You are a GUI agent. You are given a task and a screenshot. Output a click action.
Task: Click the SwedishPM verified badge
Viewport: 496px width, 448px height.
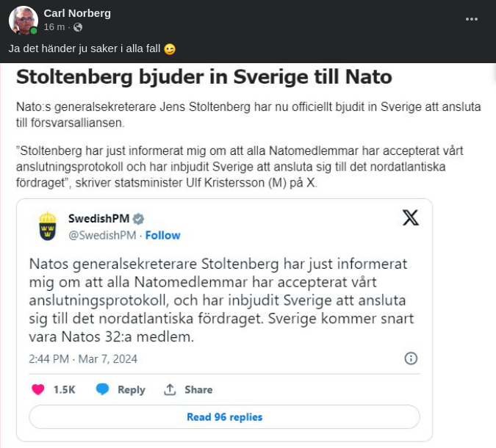[x=138, y=219]
